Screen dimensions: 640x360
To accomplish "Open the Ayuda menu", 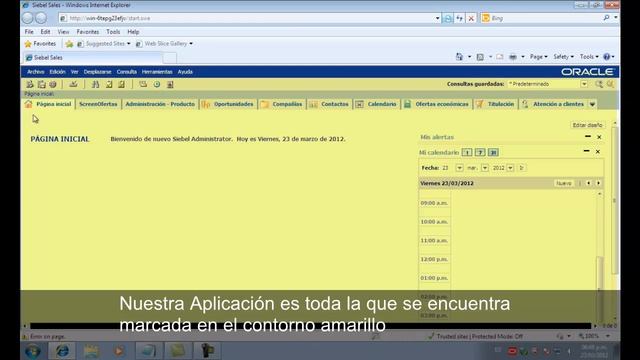I will point(185,72).
